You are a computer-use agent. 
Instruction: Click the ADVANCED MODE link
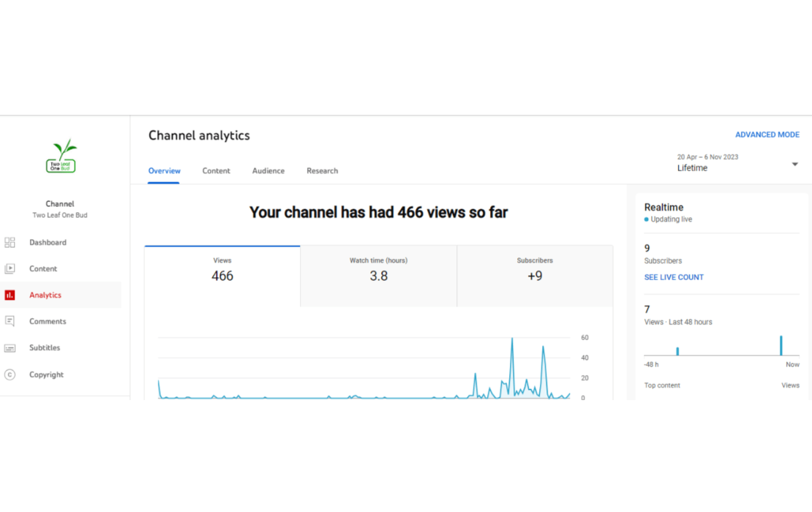click(x=767, y=135)
